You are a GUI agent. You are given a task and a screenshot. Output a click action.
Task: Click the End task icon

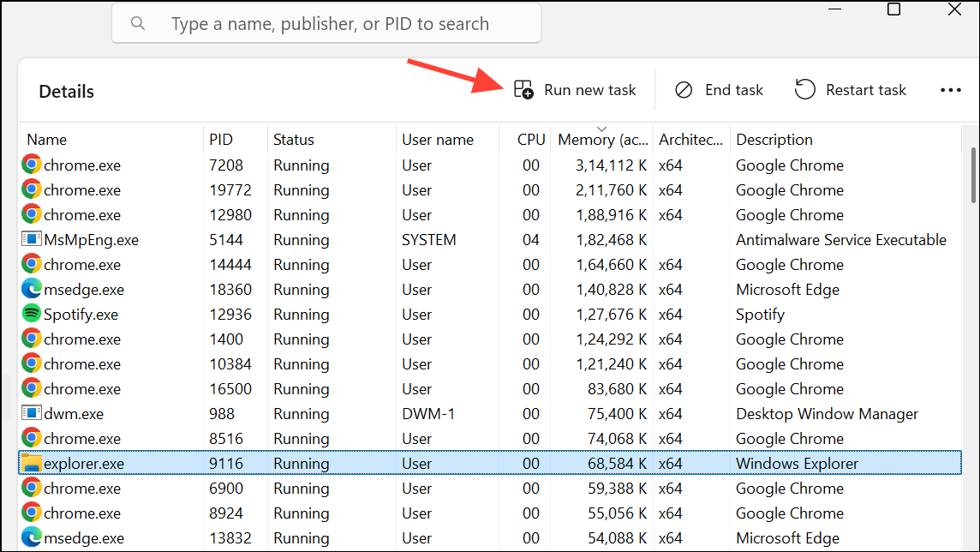684,90
